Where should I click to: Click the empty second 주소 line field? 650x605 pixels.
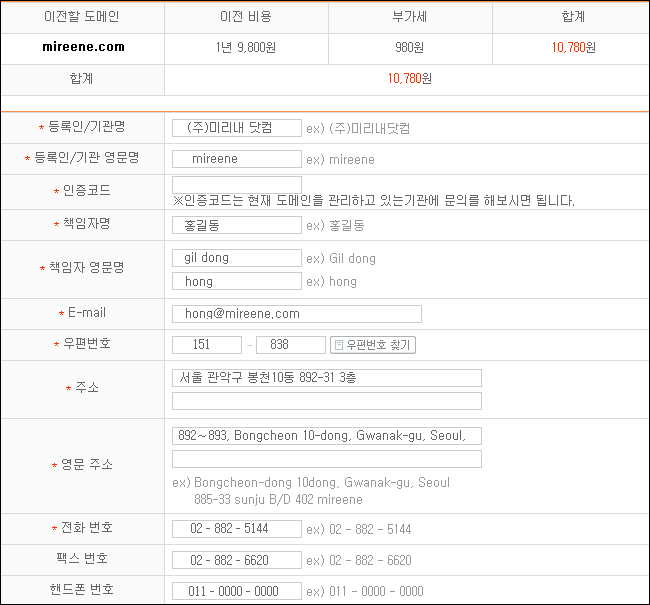[327, 401]
